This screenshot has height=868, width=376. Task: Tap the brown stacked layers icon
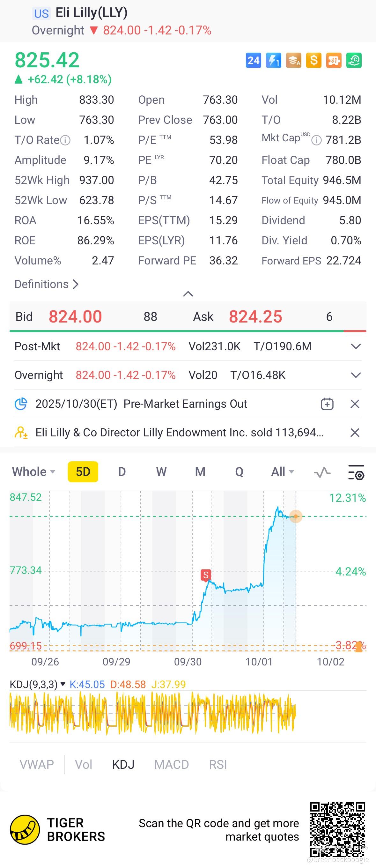(293, 61)
